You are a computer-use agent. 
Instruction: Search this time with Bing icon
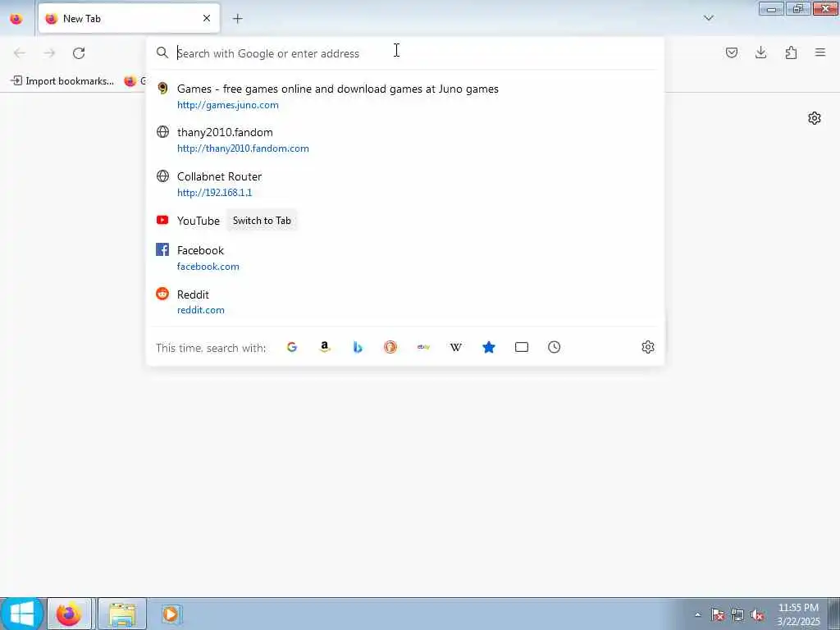pyautogui.click(x=358, y=347)
